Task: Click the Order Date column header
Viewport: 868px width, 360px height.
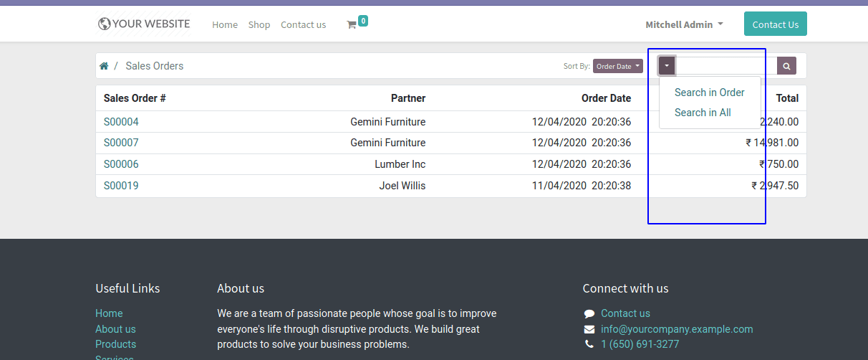Action: point(606,98)
